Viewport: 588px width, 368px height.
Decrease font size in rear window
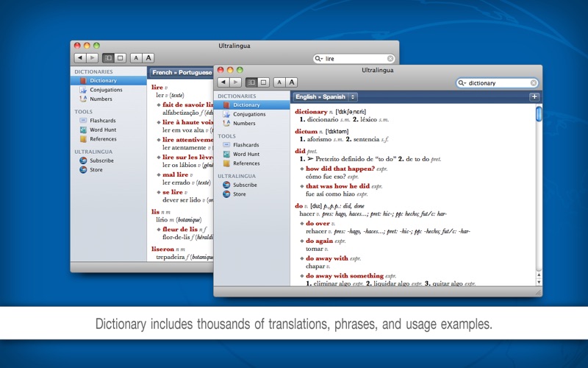(x=136, y=58)
